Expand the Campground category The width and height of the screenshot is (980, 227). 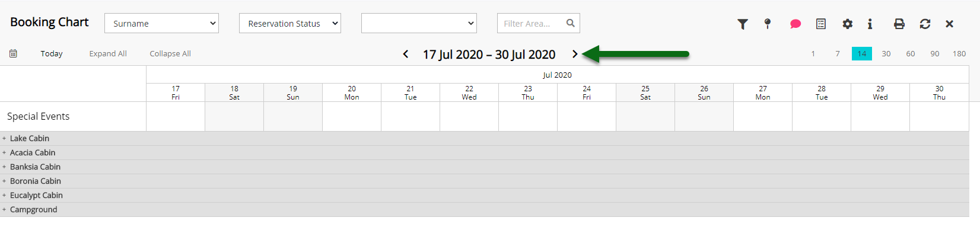point(4,209)
